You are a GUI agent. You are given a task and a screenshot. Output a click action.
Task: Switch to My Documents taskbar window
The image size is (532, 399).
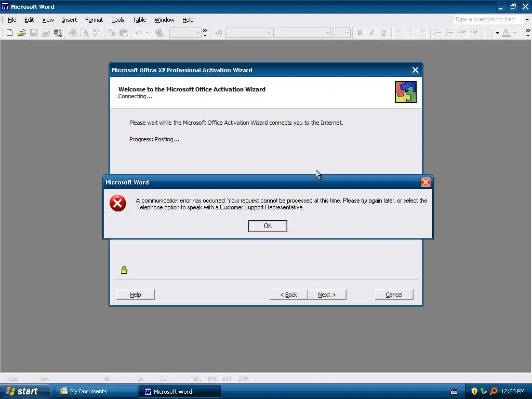coord(96,392)
